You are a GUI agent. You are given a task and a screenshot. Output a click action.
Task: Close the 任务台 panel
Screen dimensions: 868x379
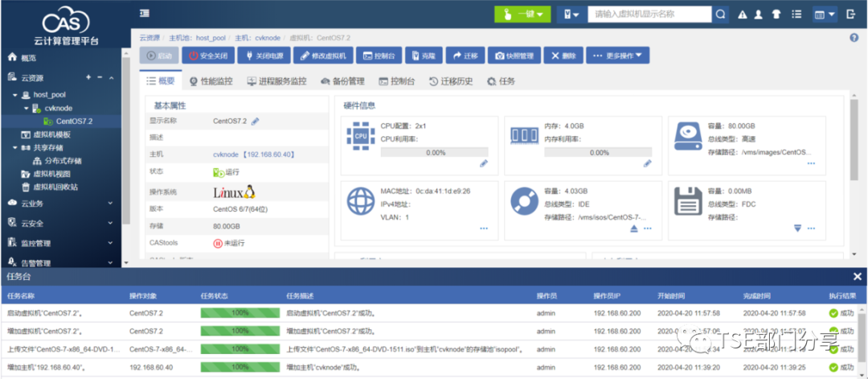[x=858, y=277]
